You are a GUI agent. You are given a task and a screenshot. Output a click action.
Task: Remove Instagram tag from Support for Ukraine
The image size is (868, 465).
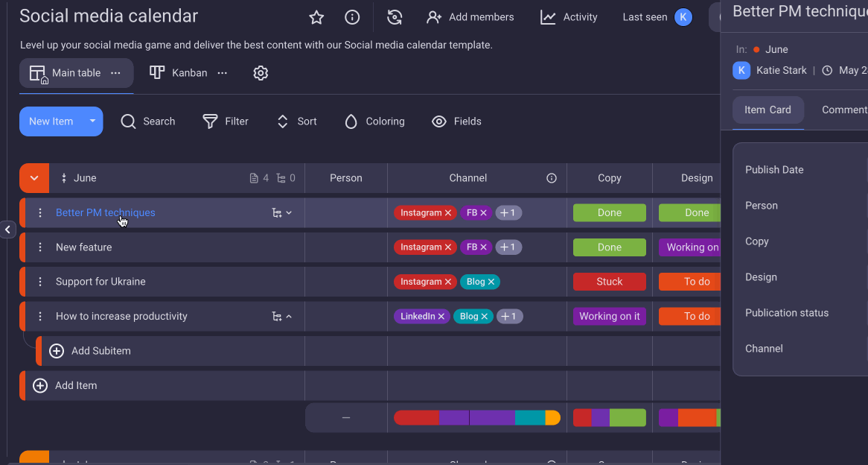[x=448, y=282]
